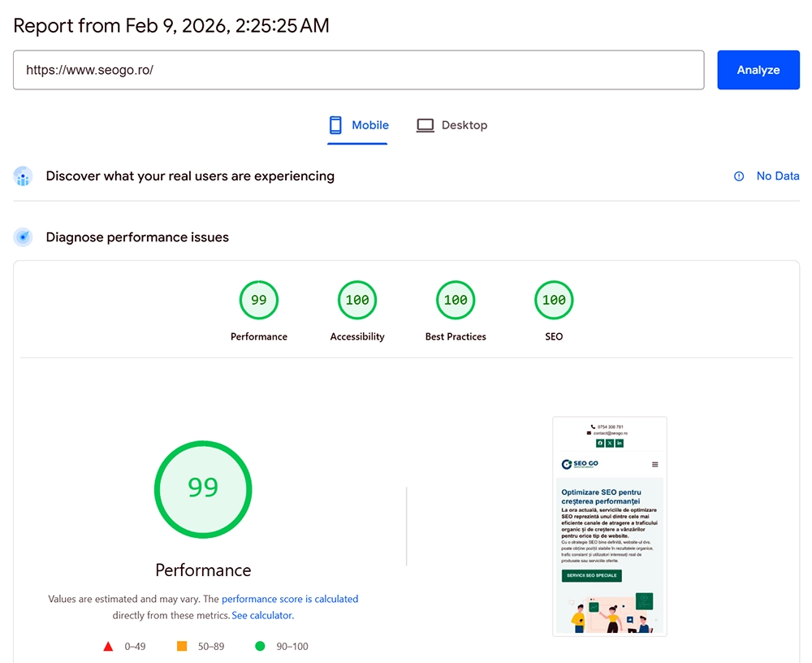The image size is (812, 663).
Task: Click the green 90-100 legend dot
Action: point(260,646)
